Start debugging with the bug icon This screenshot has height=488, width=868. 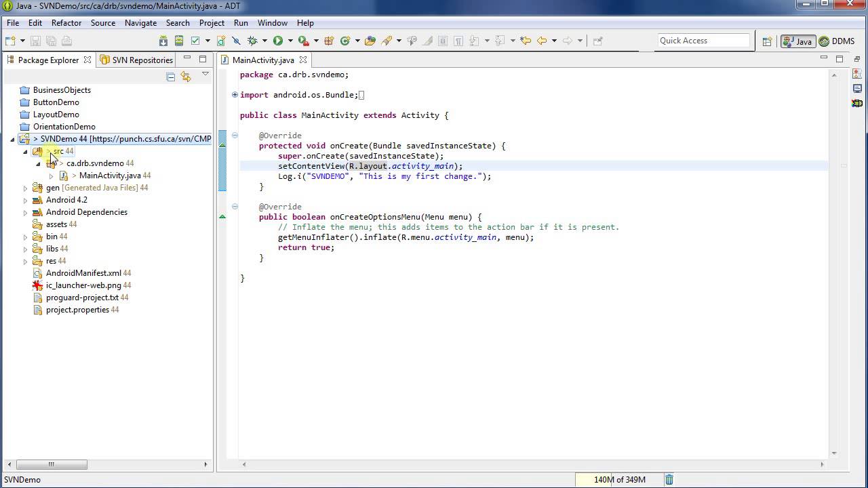(252, 41)
